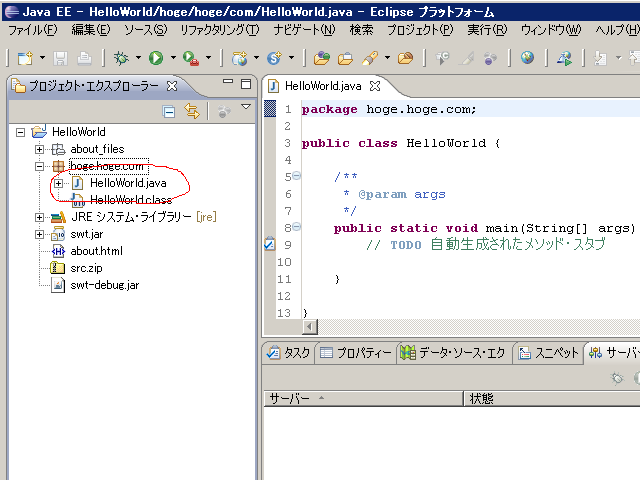Open the Window menu (ウィンドウ)
640x480 pixels.
point(551,30)
